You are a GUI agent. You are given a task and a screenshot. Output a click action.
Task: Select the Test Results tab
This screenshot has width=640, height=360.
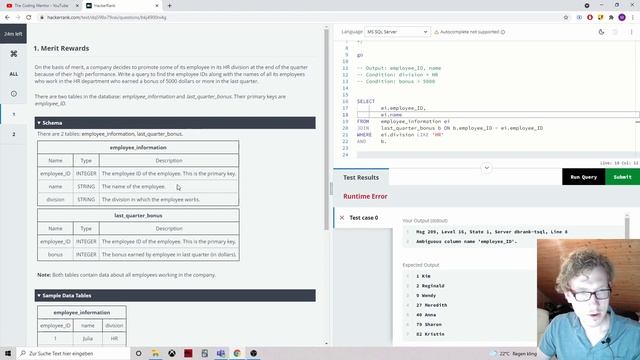[361, 178]
